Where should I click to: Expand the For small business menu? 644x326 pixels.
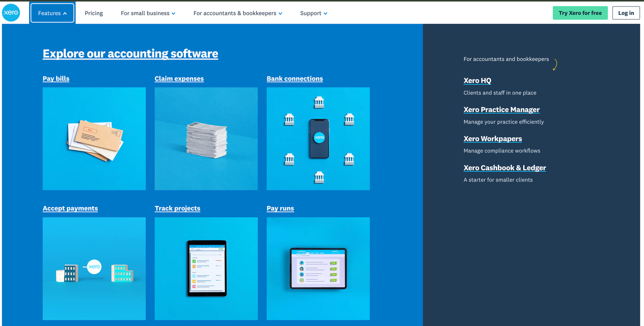(148, 13)
